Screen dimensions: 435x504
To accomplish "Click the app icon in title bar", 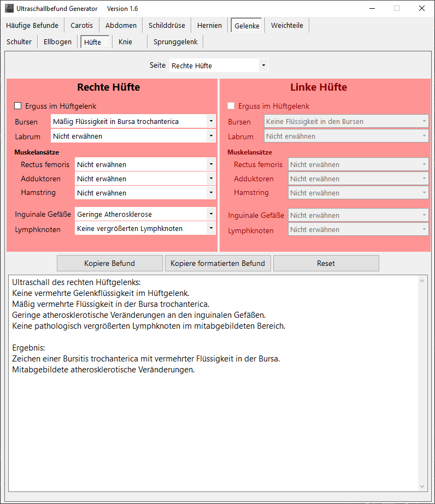I will (x=9, y=9).
